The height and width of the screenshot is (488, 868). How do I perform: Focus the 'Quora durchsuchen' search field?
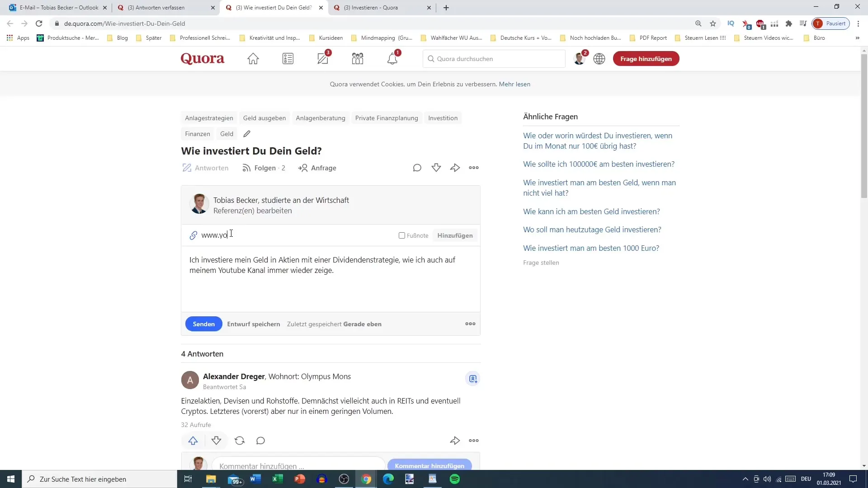coord(494,59)
